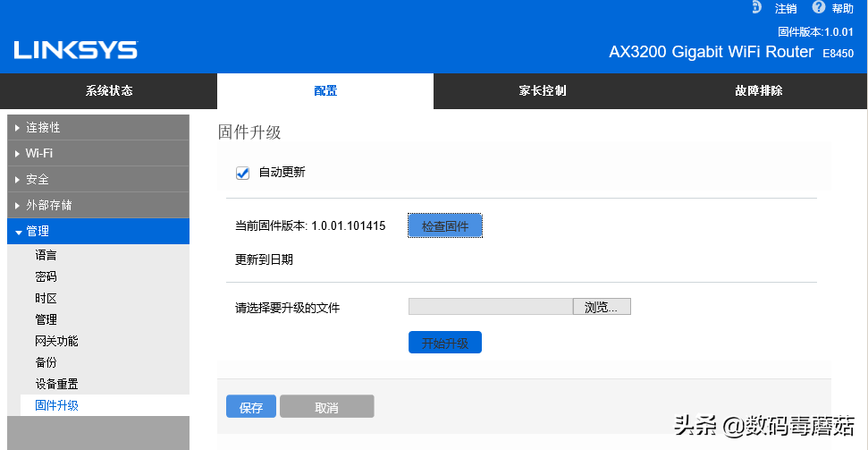Viewport: 868px width, 450px height.
Task: Expand the 外部存储 sidebar section
Action: (x=98, y=206)
